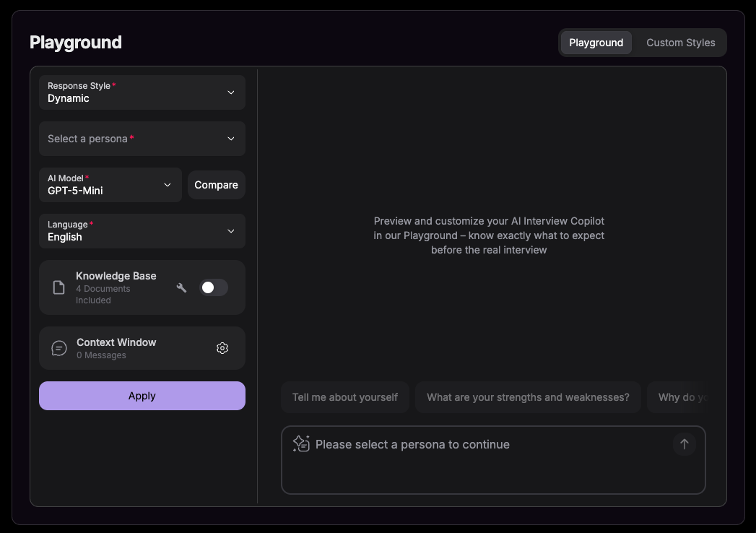This screenshot has height=533, width=756.
Task: Open the Language dropdown showing English
Action: 142,231
